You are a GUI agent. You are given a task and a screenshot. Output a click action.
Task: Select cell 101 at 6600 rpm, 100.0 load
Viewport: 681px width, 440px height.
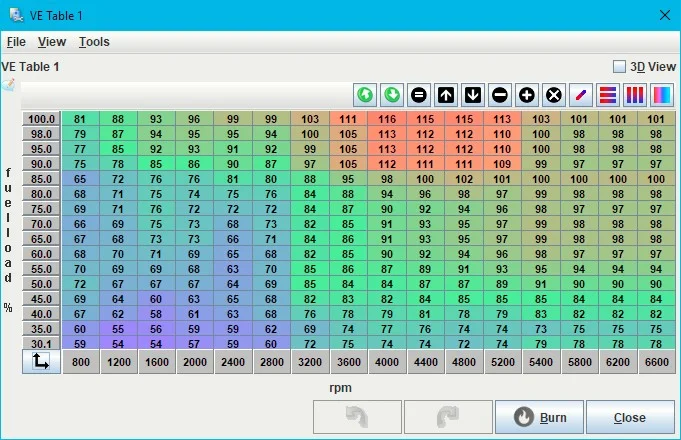click(656, 119)
